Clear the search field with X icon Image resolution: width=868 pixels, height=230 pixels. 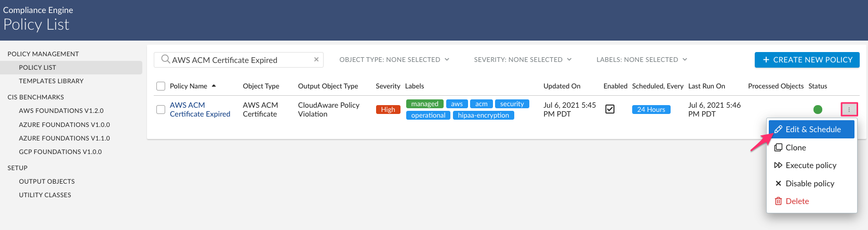coord(316,59)
